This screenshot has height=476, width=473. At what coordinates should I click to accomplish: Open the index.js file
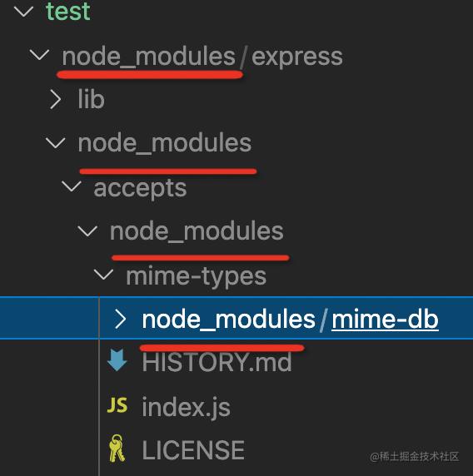pyautogui.click(x=186, y=408)
